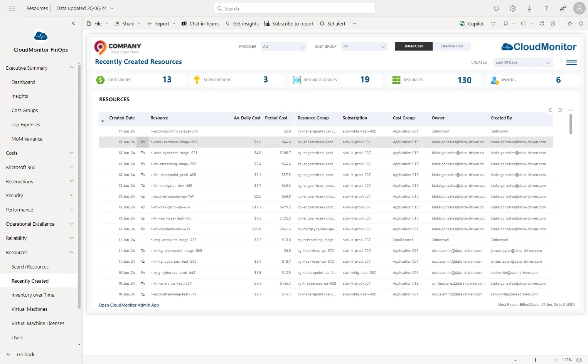Adjust the zoom slider handle
The image size is (588, 364).
[536, 360]
